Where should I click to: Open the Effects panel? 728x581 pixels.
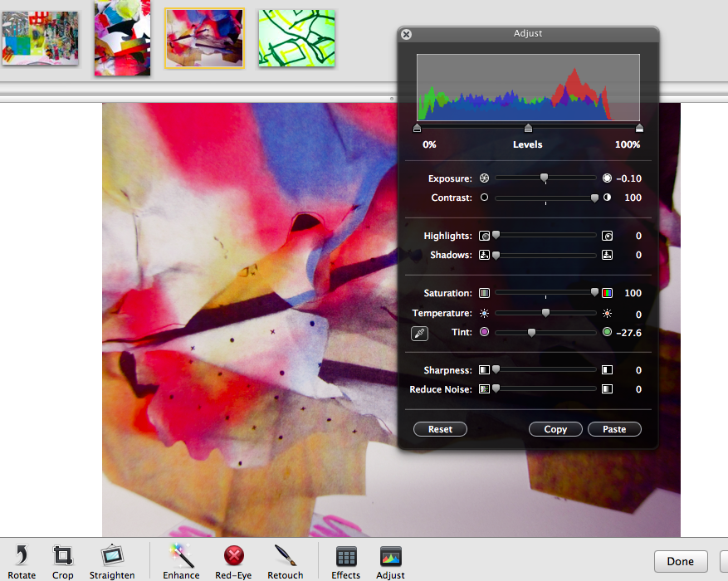click(346, 556)
